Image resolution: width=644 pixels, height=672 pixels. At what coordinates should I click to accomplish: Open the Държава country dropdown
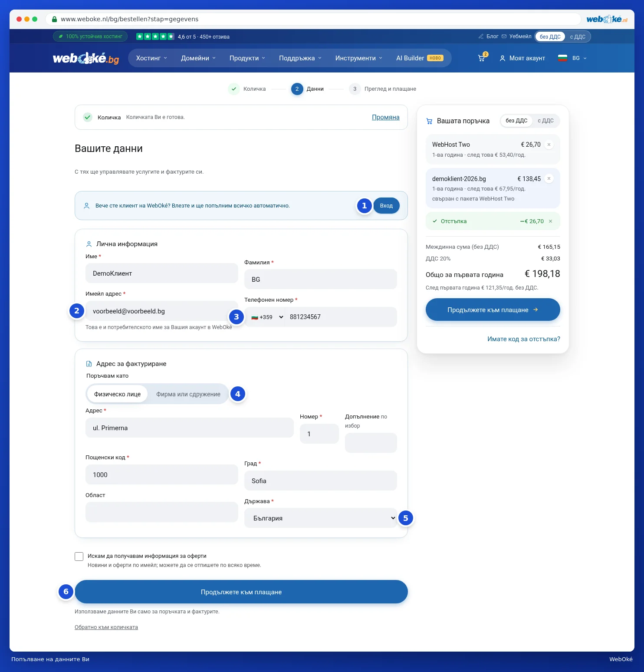(321, 518)
